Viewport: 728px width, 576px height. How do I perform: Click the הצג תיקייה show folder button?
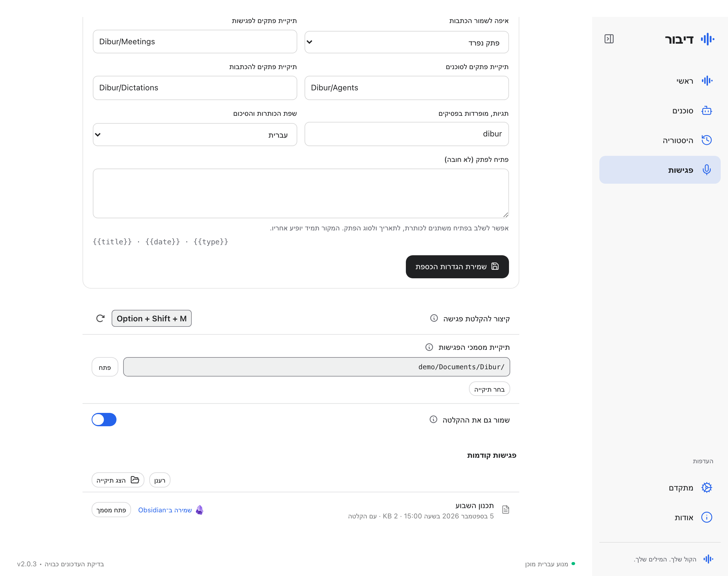click(118, 480)
